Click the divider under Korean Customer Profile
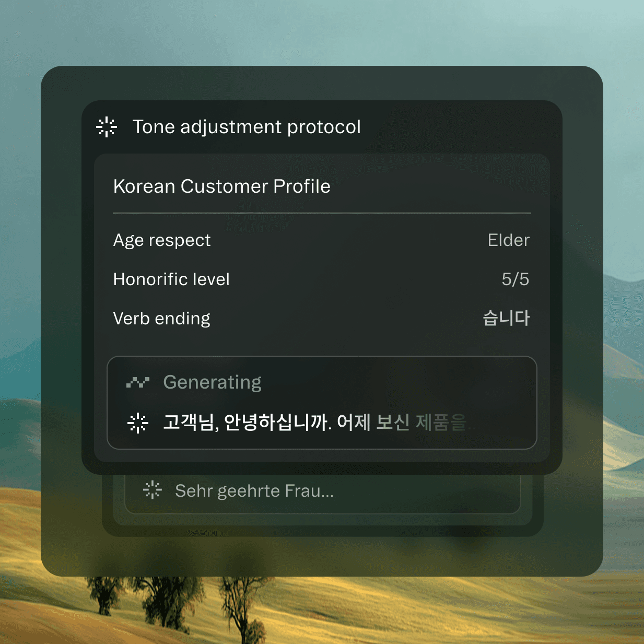The image size is (644, 644). [x=322, y=213]
